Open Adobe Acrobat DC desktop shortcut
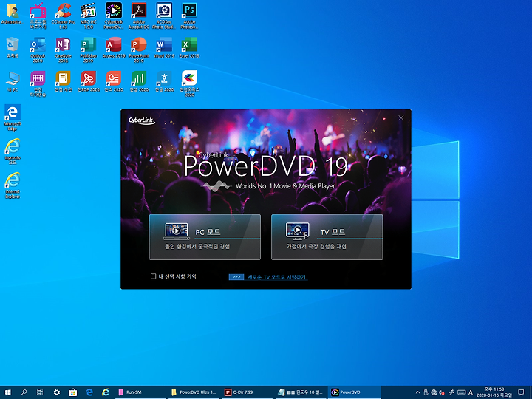This screenshot has width=532, height=399. click(139, 16)
